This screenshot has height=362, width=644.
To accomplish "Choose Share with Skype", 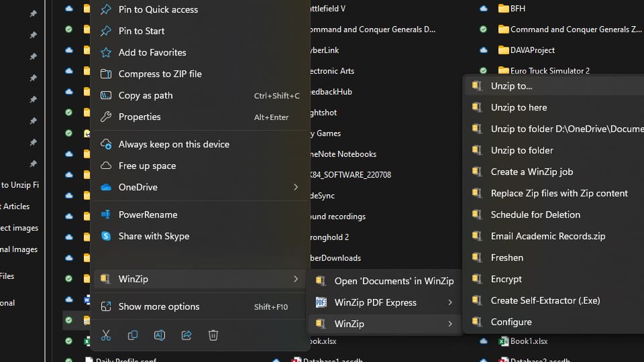I will (x=200, y=236).
